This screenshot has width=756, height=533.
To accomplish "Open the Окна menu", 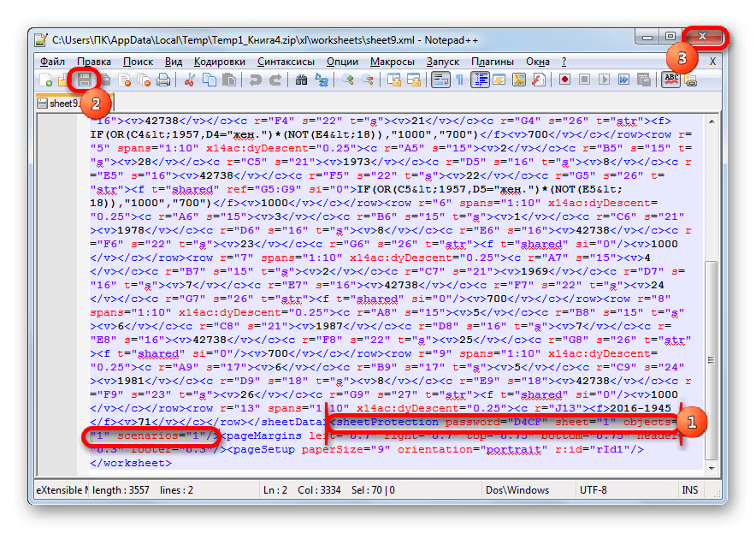I will coord(538,62).
